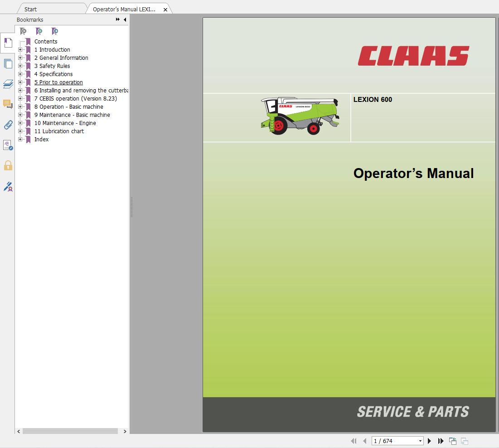
Task: Open the Page Thumbnails panel
Action: (x=8, y=63)
